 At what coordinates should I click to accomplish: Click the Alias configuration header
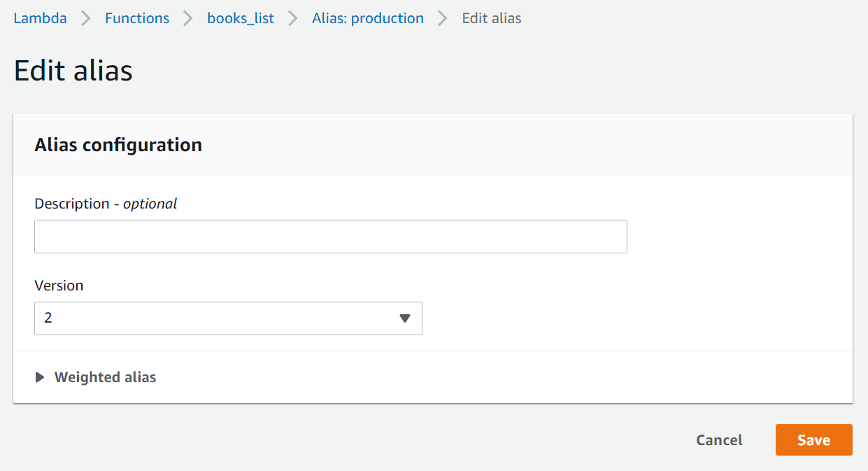[118, 145]
